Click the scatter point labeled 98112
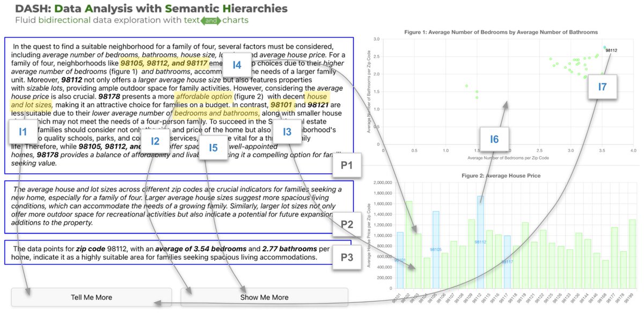 click(605, 47)
